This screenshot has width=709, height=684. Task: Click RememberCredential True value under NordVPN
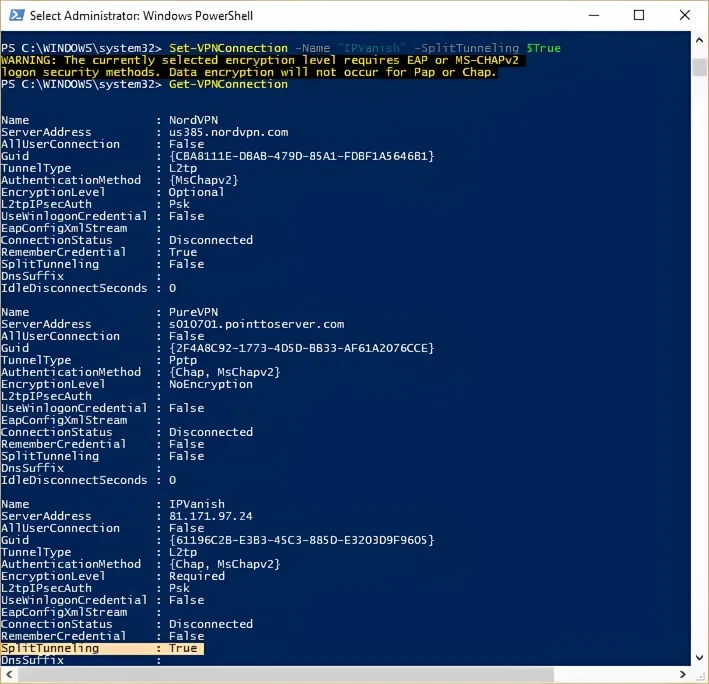click(183, 252)
